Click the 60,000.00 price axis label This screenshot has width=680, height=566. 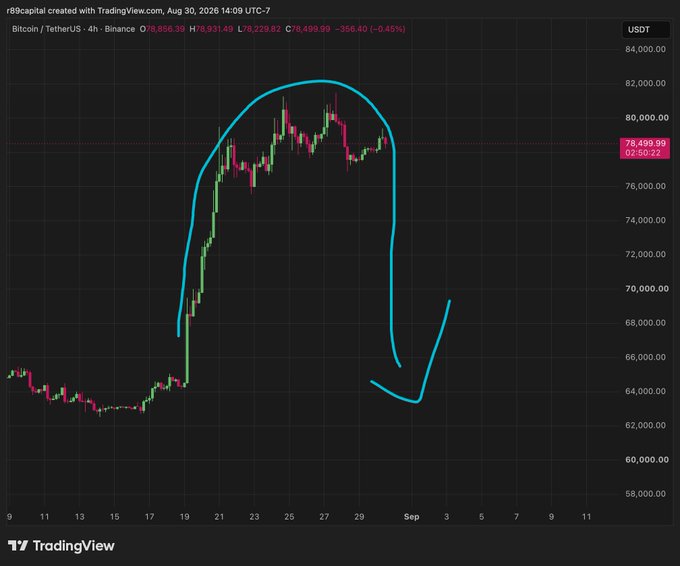[x=647, y=460]
